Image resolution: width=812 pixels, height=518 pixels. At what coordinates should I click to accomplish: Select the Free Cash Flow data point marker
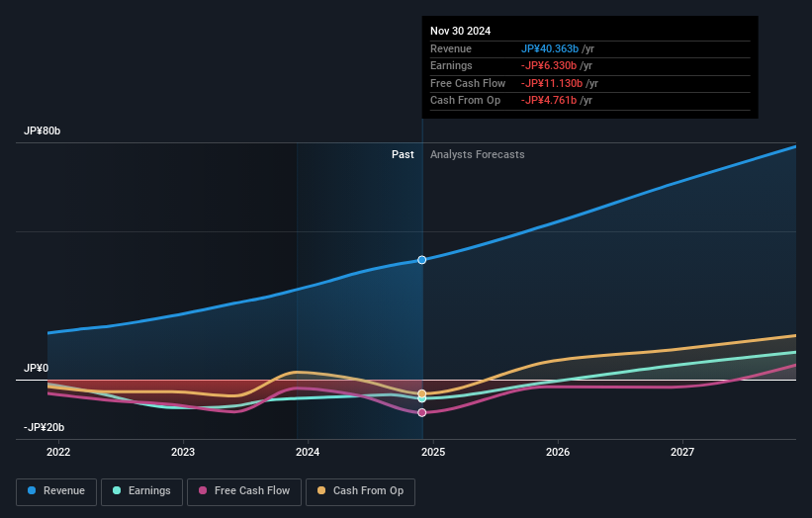click(x=422, y=412)
